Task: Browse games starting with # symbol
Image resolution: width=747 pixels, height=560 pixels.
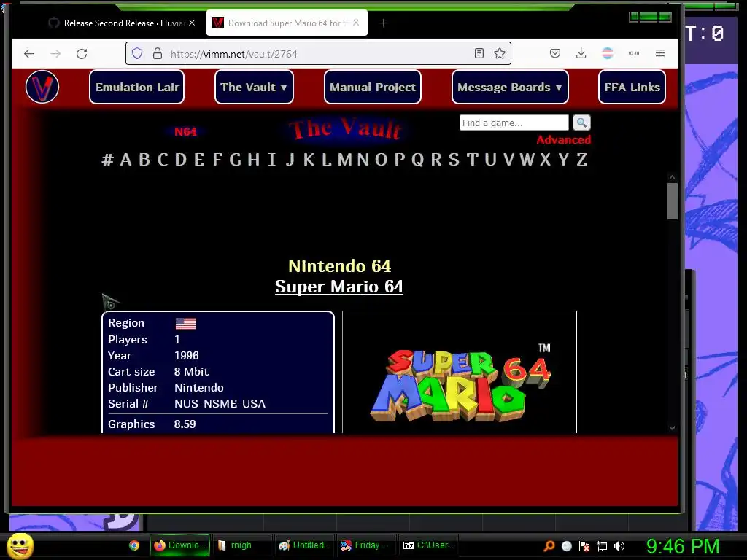Action: click(108, 160)
